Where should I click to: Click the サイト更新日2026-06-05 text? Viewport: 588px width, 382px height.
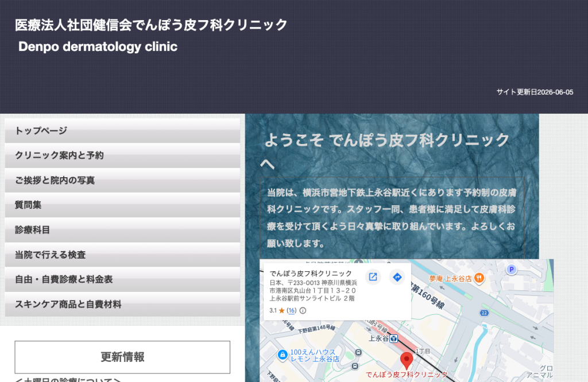(535, 92)
